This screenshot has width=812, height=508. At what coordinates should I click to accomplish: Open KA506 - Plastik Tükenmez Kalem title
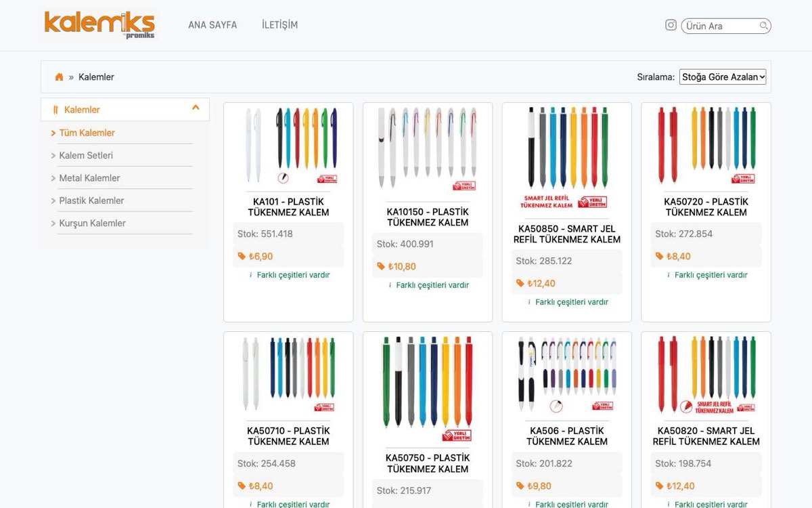click(567, 436)
